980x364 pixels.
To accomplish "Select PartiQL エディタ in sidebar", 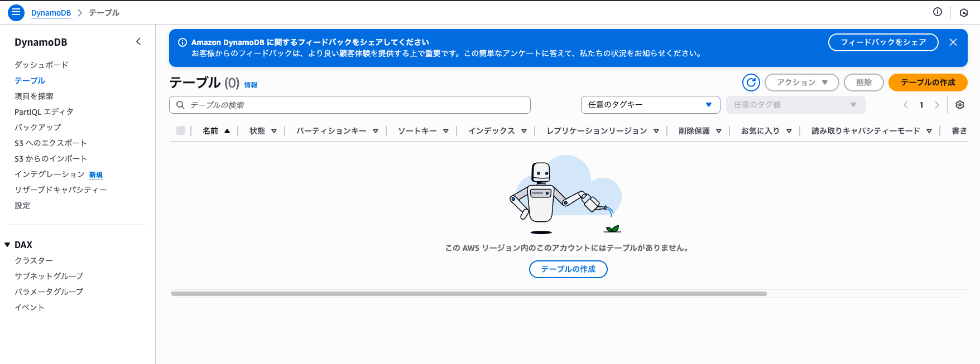I will point(44,111).
